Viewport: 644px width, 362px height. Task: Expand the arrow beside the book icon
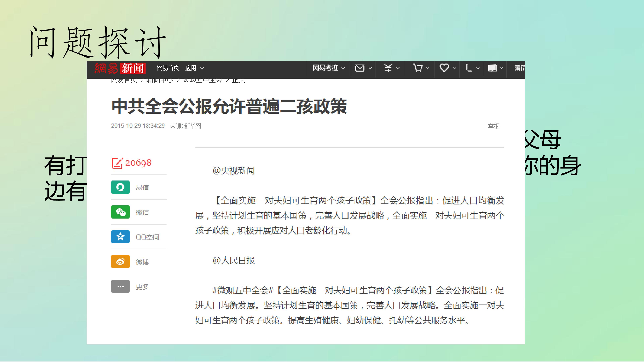click(x=501, y=68)
